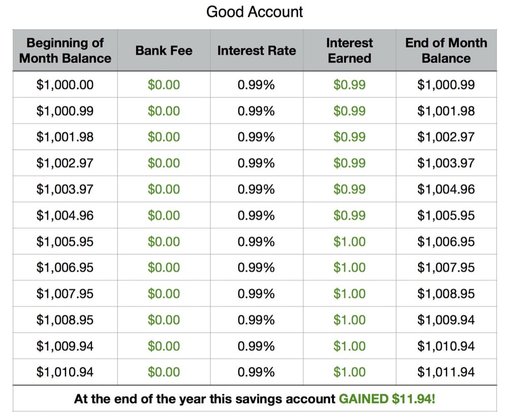Select the $1,010.94 beginning balance cell
The width and height of the screenshot is (508, 420).
[x=65, y=372]
